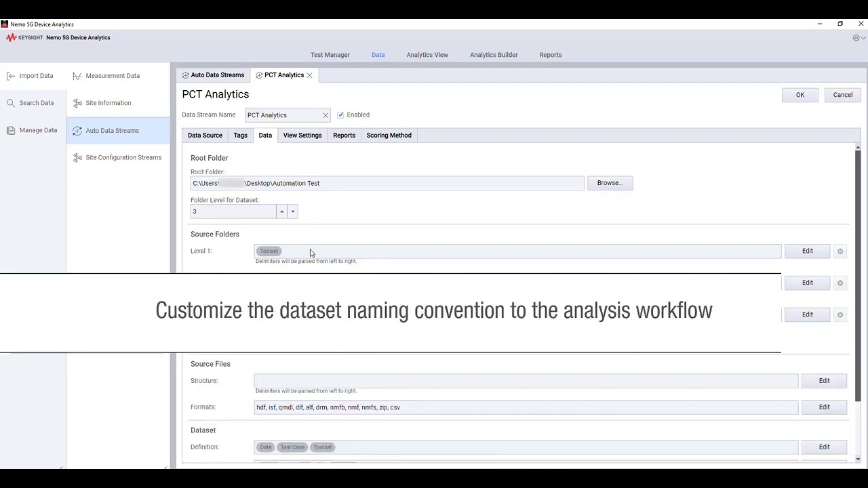Click the Formats list field
Viewport: 868px width, 488px height.
526,407
